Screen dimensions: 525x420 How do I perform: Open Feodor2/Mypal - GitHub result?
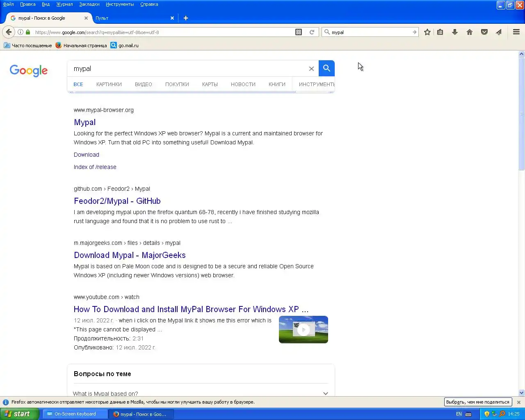tap(117, 201)
